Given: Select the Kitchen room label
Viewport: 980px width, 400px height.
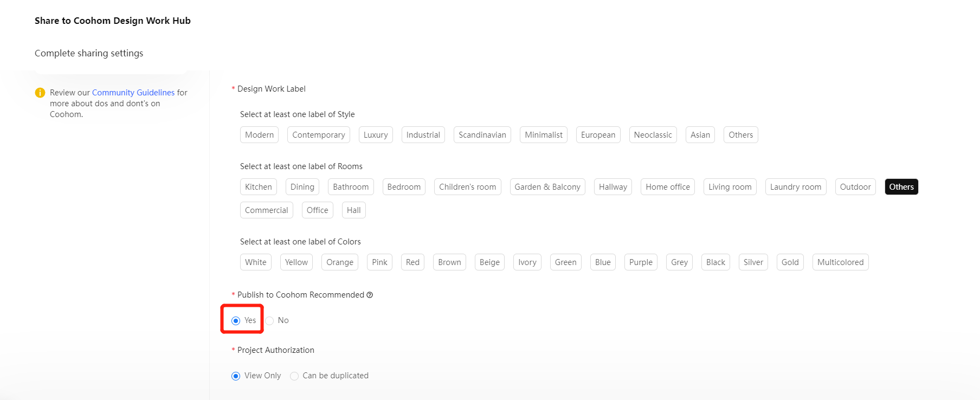Looking at the screenshot, I should [258, 187].
